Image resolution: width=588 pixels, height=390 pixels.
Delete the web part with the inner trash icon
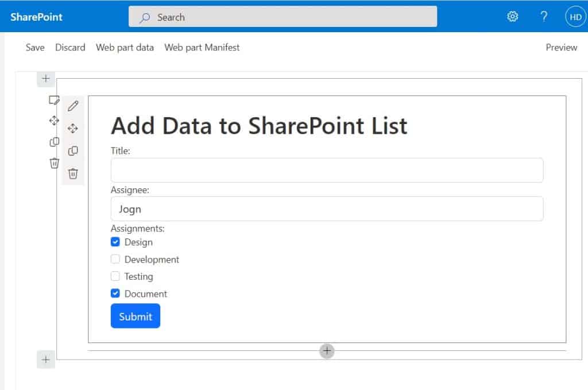[x=73, y=173]
